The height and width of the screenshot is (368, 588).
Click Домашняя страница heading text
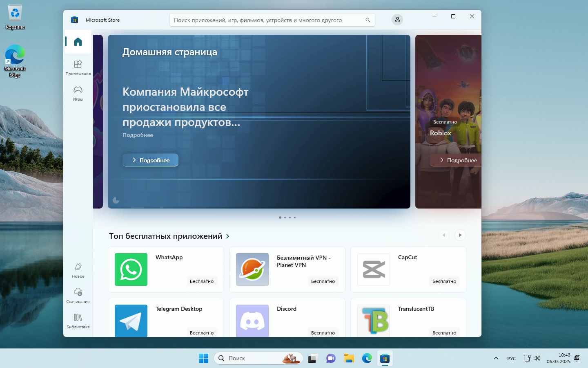click(170, 52)
